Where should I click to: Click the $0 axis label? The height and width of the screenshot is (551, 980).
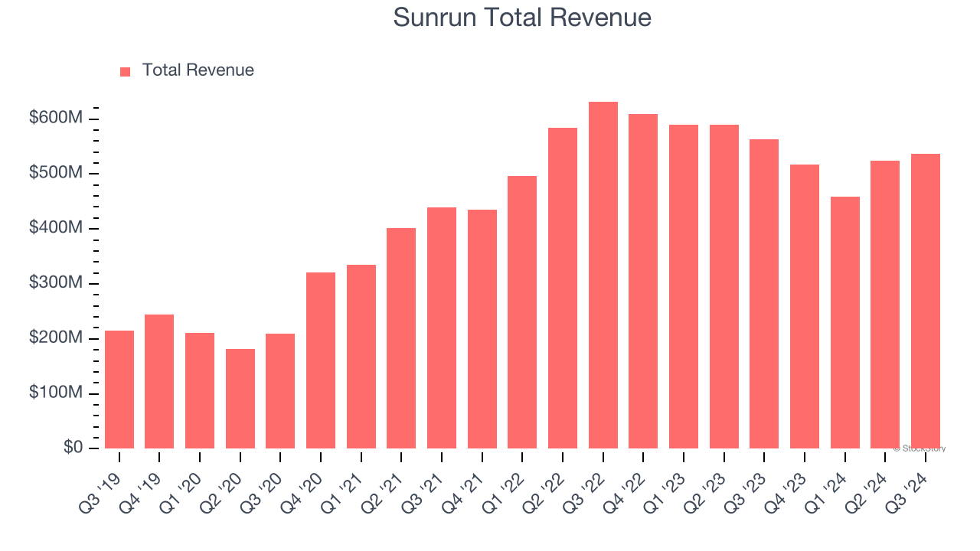[x=75, y=447]
